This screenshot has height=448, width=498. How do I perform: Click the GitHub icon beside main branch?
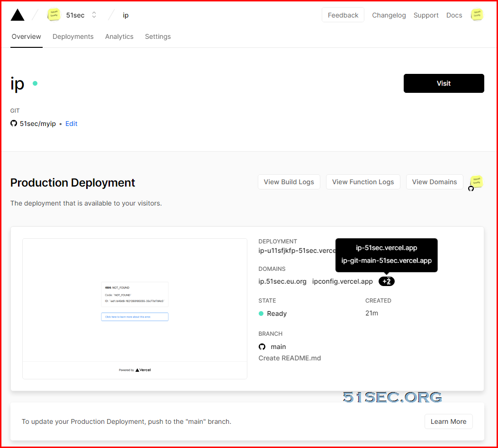262,347
